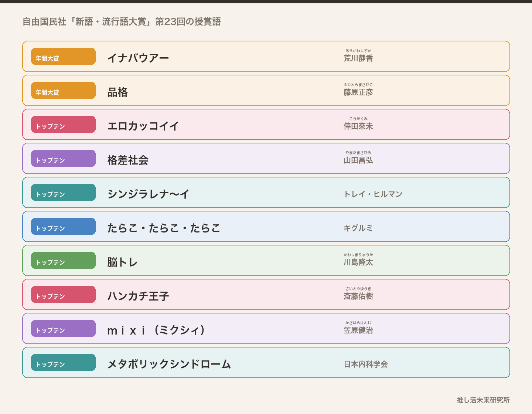This screenshot has width=532, height=414.
Task: Click the トップテン badge beside シンジラレナ〜イ
Action: [63, 193]
